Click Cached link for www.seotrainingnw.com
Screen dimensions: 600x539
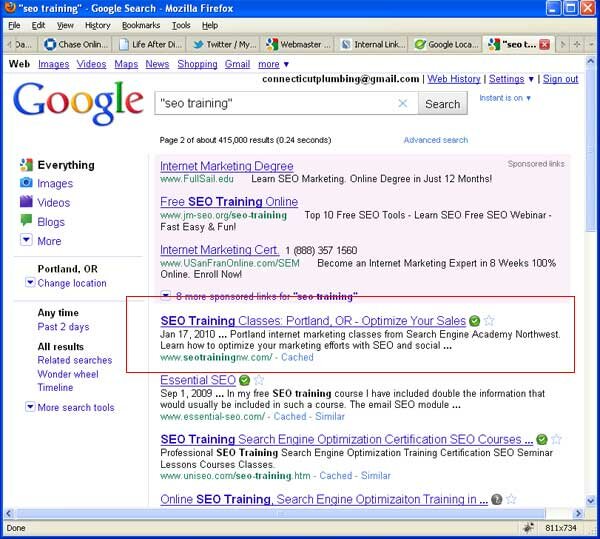(297, 357)
